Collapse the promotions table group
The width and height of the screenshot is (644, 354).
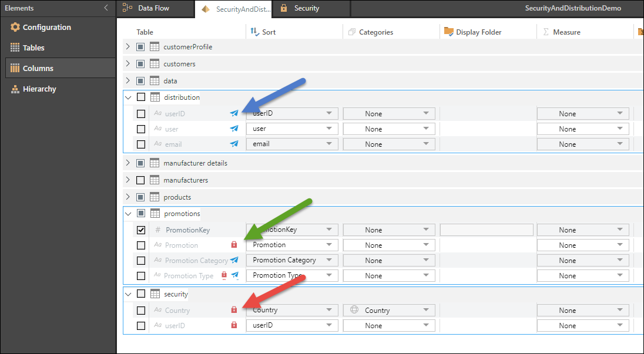128,214
